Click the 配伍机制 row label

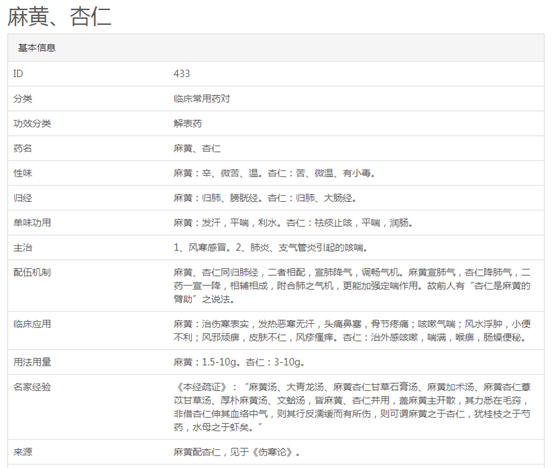click(x=32, y=272)
